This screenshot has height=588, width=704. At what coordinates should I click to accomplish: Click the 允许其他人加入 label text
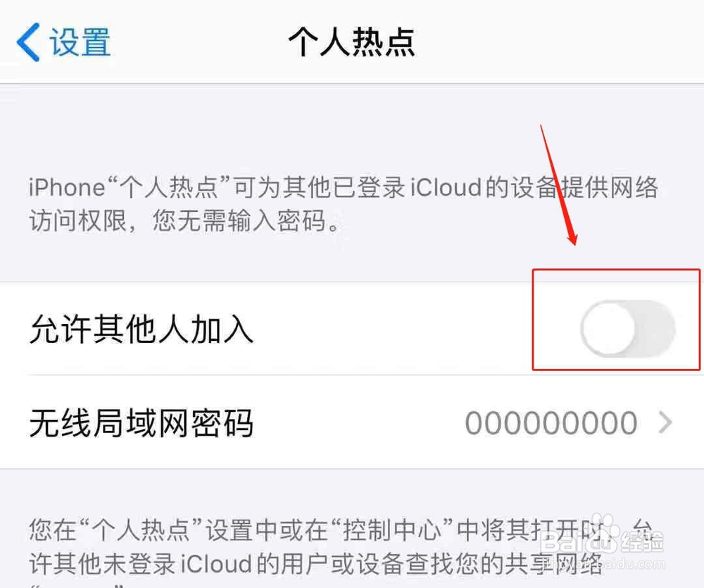click(142, 330)
